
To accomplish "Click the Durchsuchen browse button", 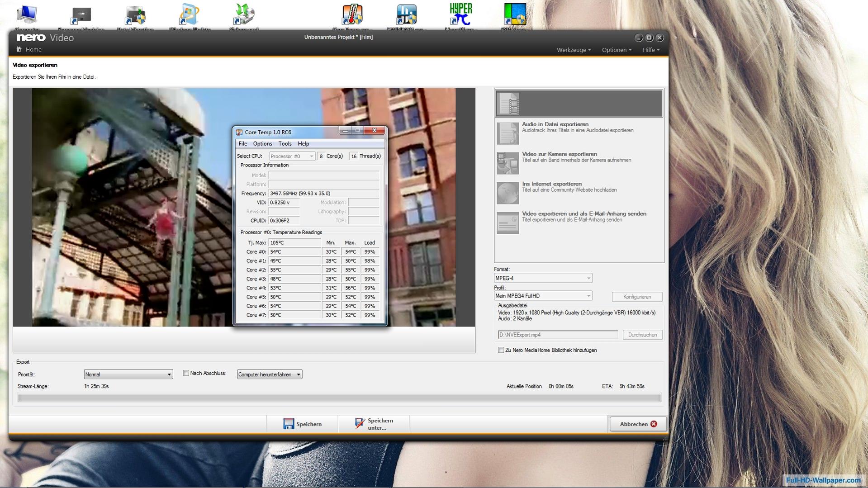I will (642, 335).
